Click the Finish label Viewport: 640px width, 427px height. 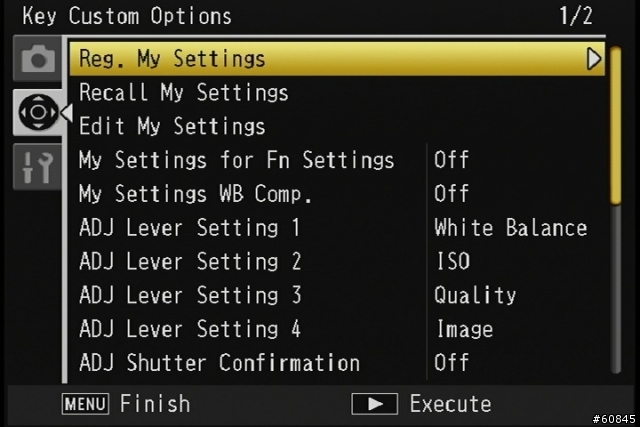[155, 404]
